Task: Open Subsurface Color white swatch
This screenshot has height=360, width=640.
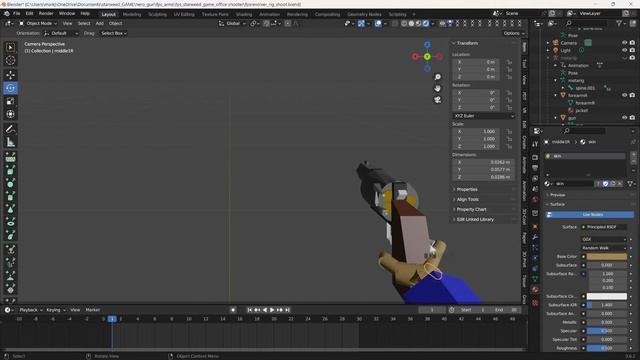Action: [607, 296]
